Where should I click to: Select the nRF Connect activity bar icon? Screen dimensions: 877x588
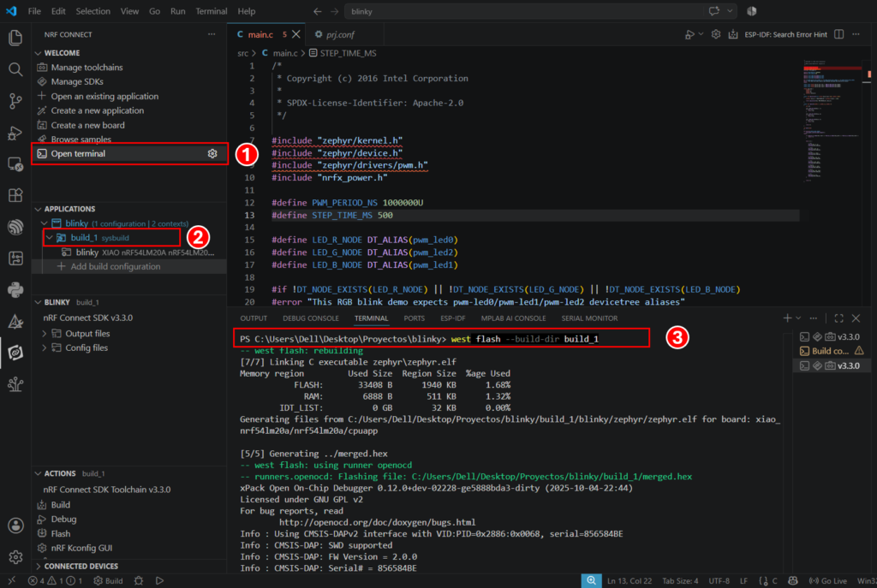tap(15, 353)
